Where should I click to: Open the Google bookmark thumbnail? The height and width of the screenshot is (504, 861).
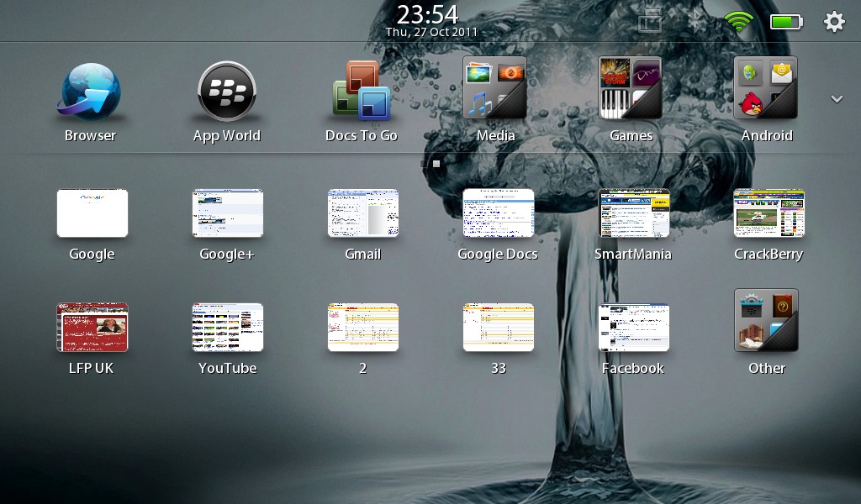pyautogui.click(x=92, y=213)
